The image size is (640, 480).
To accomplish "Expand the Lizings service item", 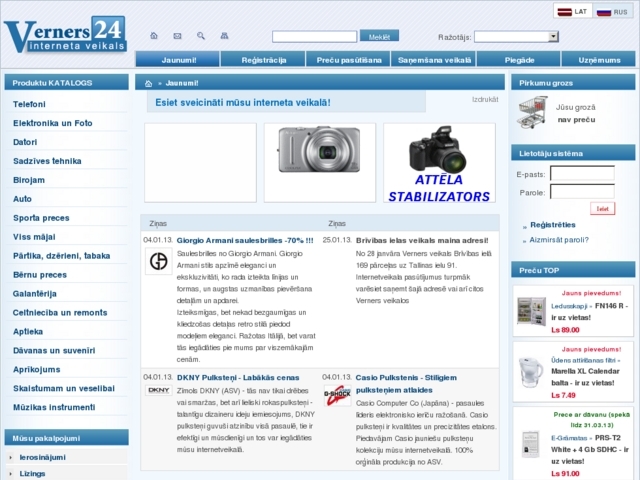I will (33, 473).
